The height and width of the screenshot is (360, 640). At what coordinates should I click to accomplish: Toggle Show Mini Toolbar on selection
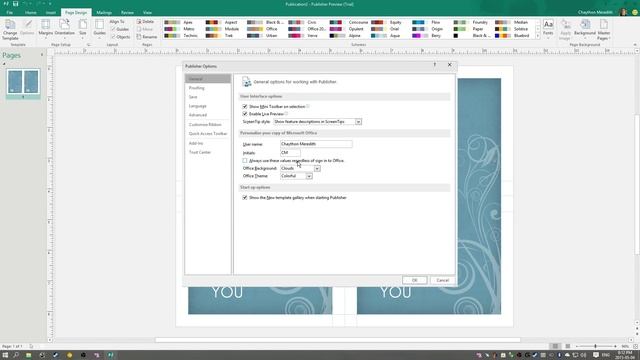[x=245, y=107]
